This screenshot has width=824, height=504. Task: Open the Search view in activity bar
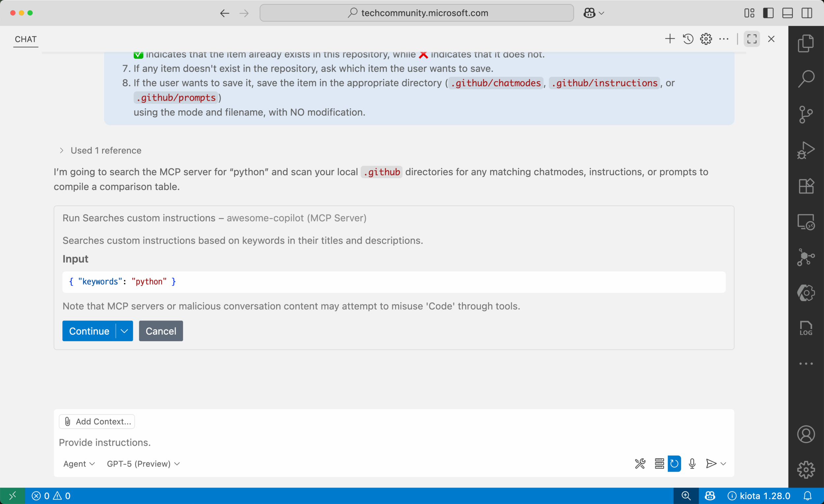pyautogui.click(x=806, y=79)
